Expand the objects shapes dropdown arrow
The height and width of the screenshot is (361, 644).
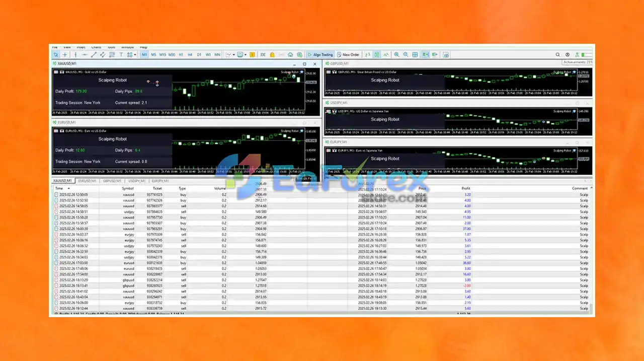pos(135,54)
